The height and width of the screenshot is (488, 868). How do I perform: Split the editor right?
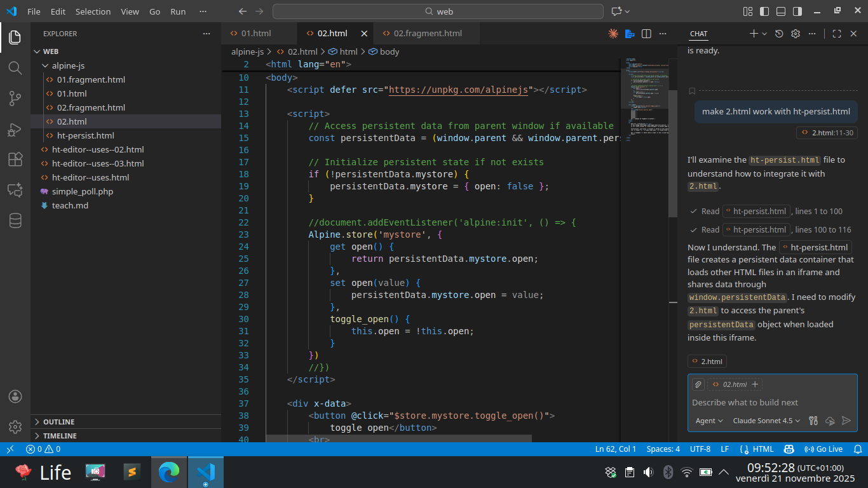646,34
